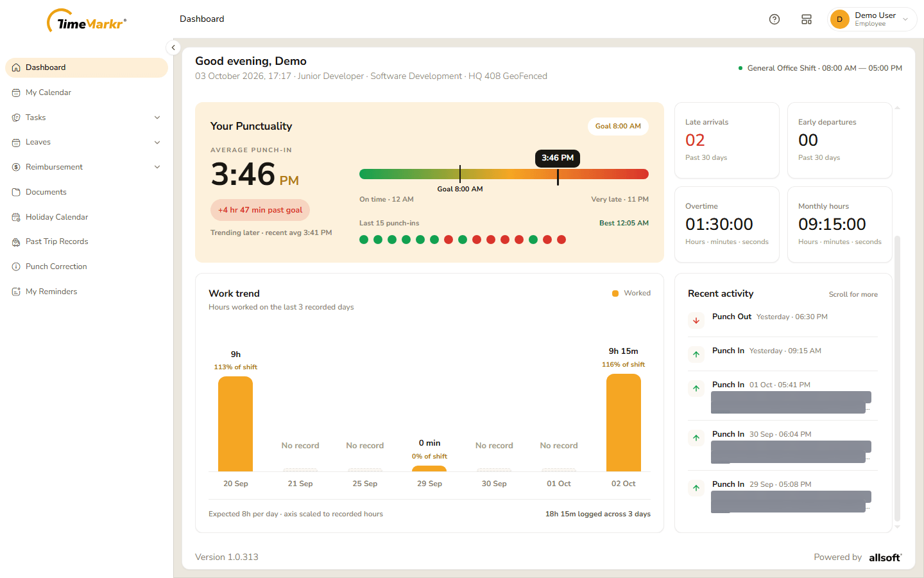Click the Overtime value 01:30:00
The image size is (924, 578).
719,224
